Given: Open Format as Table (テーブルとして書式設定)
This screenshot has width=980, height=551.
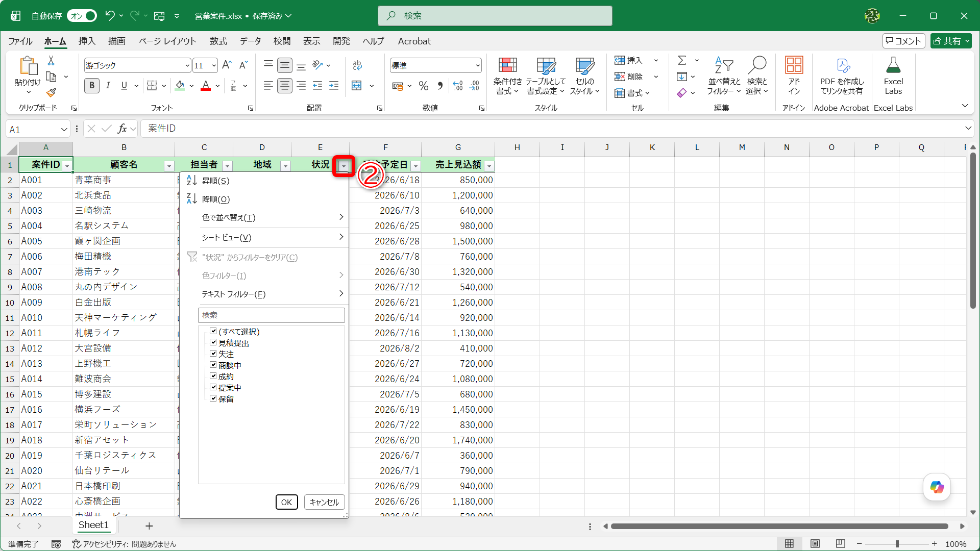Looking at the screenshot, I should coord(546,76).
